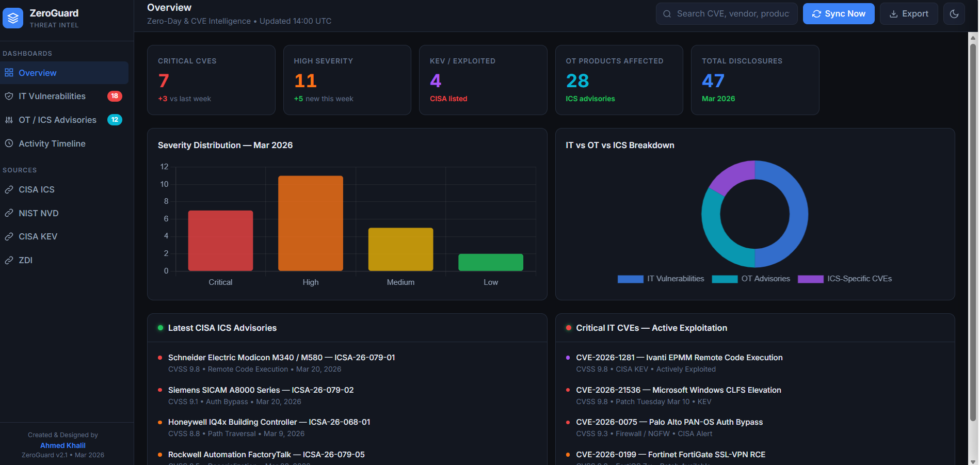Click the Critical bar in severity chart
This screenshot has height=465, width=980.
tap(220, 240)
